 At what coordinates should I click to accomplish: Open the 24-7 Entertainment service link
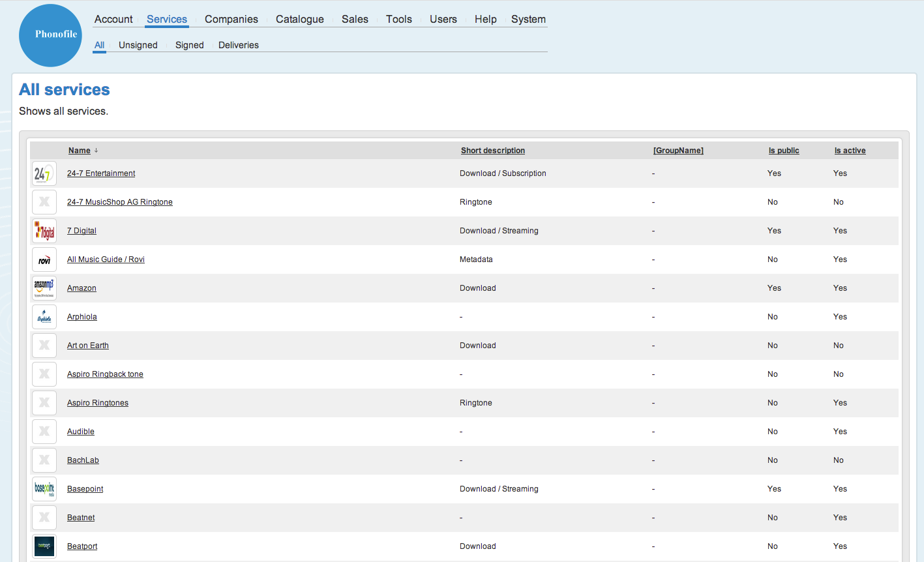pos(101,173)
